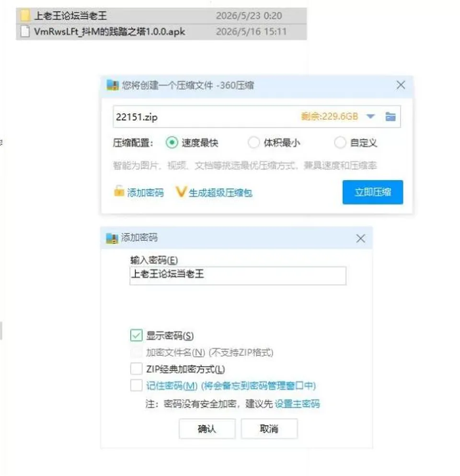
Task: Close the 添加密码 dialog
Action: click(x=361, y=238)
